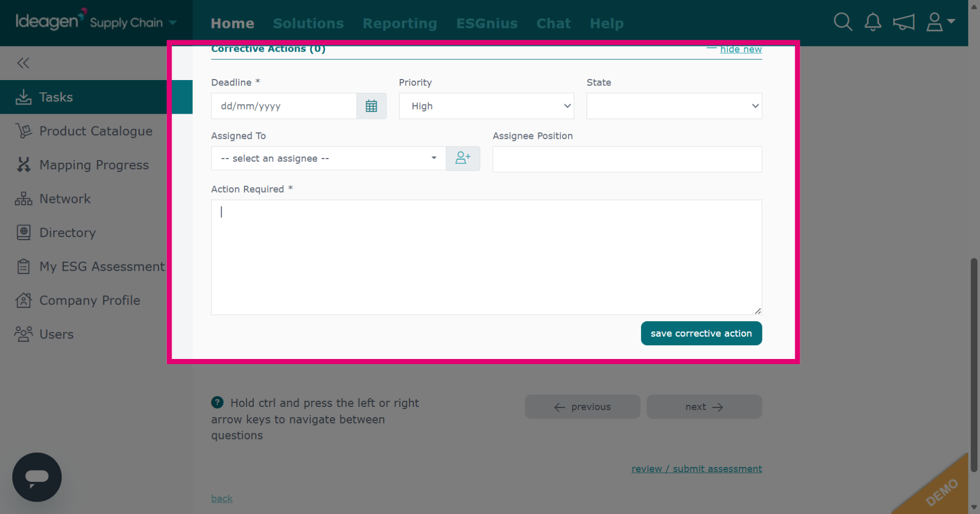Go to the Home menu
Viewport: 980px width, 514px height.
click(x=232, y=23)
